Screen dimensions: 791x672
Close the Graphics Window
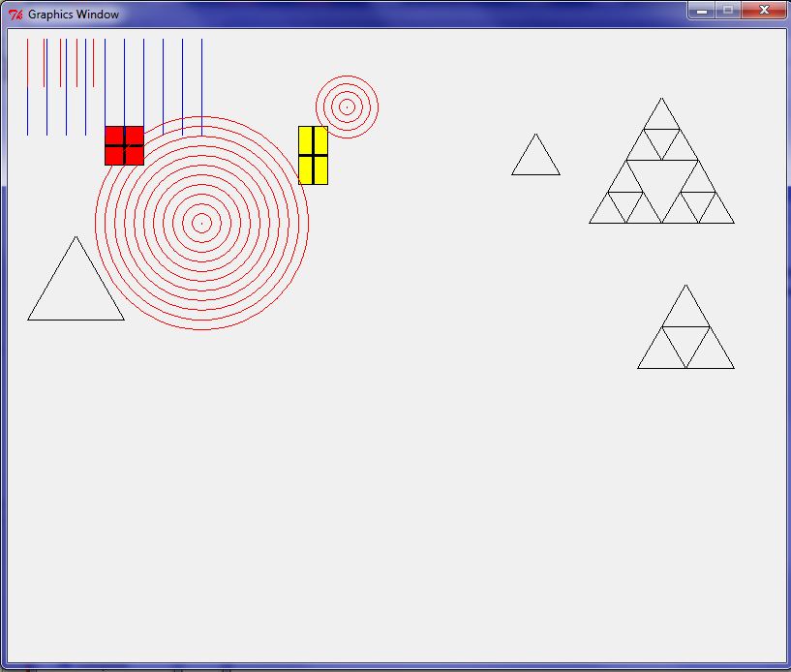coord(764,11)
